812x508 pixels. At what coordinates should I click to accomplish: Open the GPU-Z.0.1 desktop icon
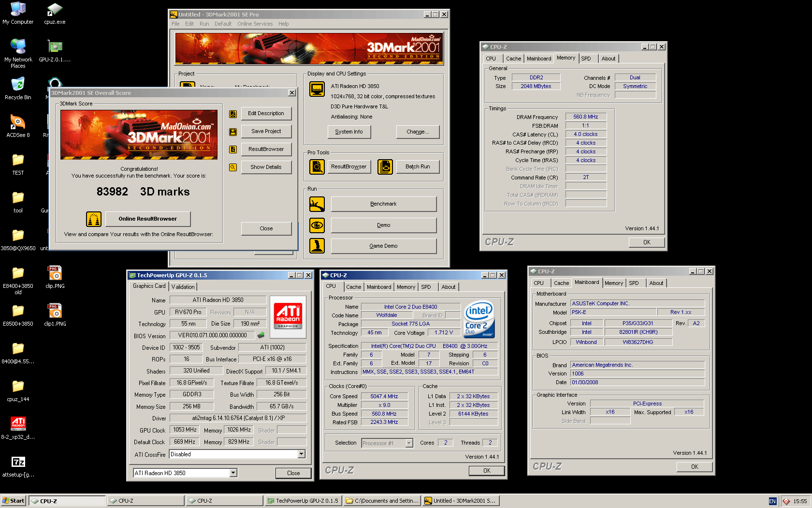click(x=55, y=46)
